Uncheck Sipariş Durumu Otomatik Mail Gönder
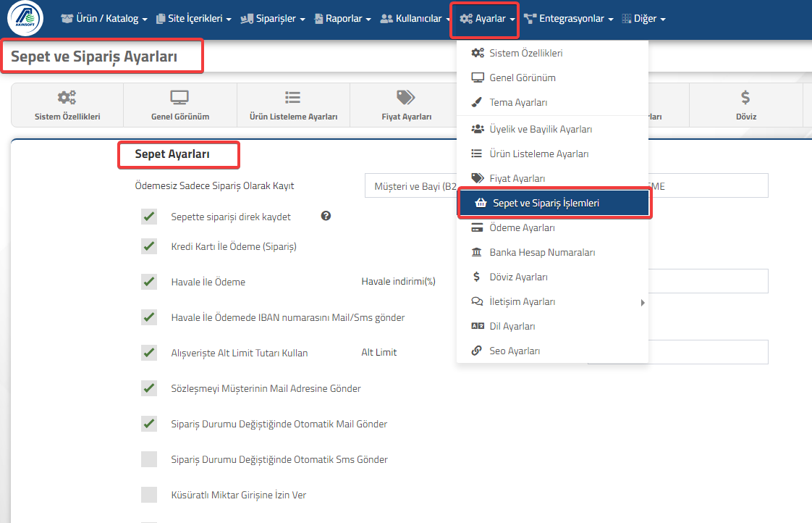This screenshot has width=812, height=523. tap(149, 424)
